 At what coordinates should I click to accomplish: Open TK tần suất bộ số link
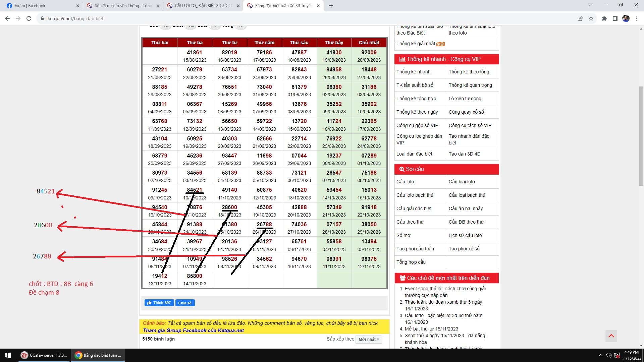[415, 85]
